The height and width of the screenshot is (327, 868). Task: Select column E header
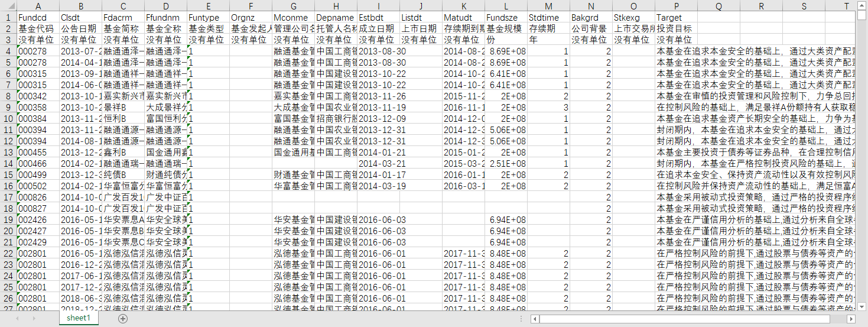[x=208, y=6]
